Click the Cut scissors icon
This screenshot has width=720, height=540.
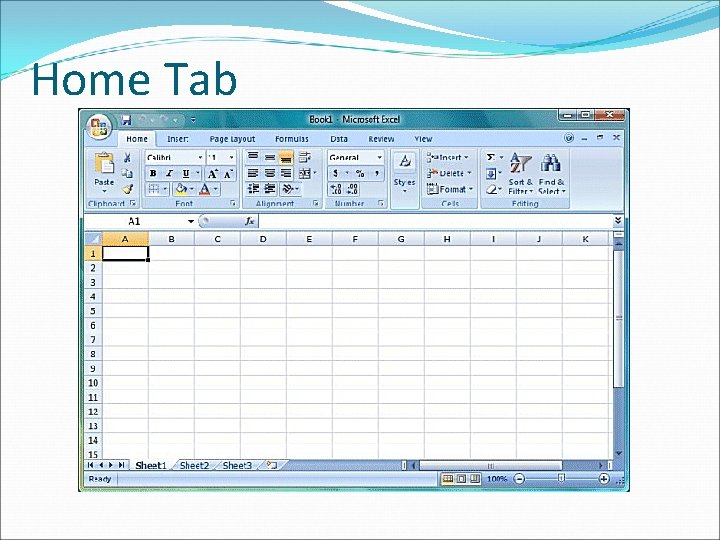(127, 158)
